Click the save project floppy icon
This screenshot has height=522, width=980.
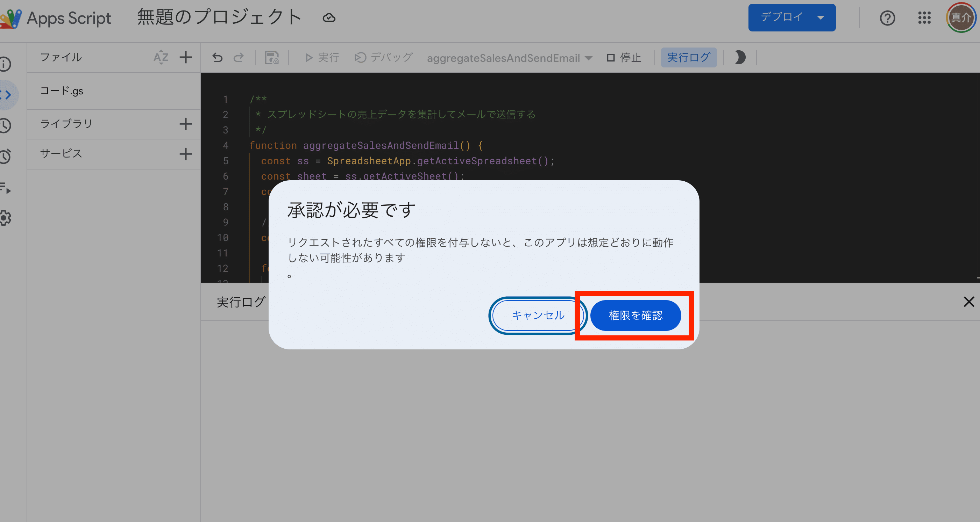tap(272, 58)
